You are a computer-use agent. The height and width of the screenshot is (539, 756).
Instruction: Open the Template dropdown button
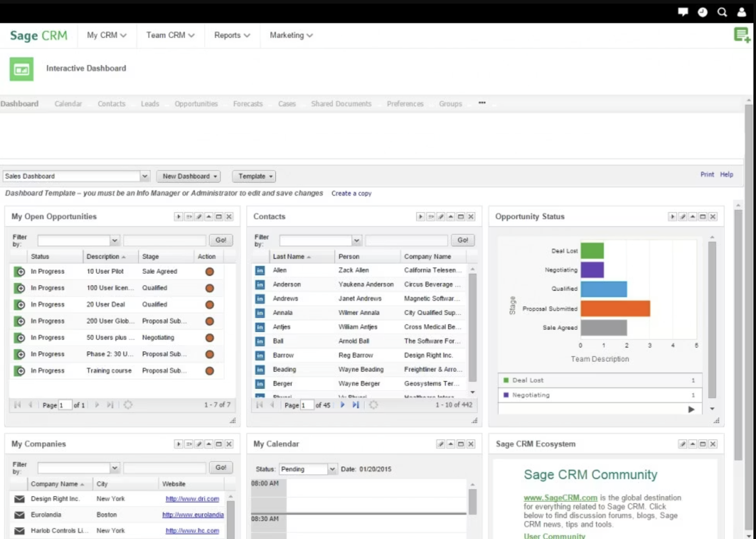254,176
